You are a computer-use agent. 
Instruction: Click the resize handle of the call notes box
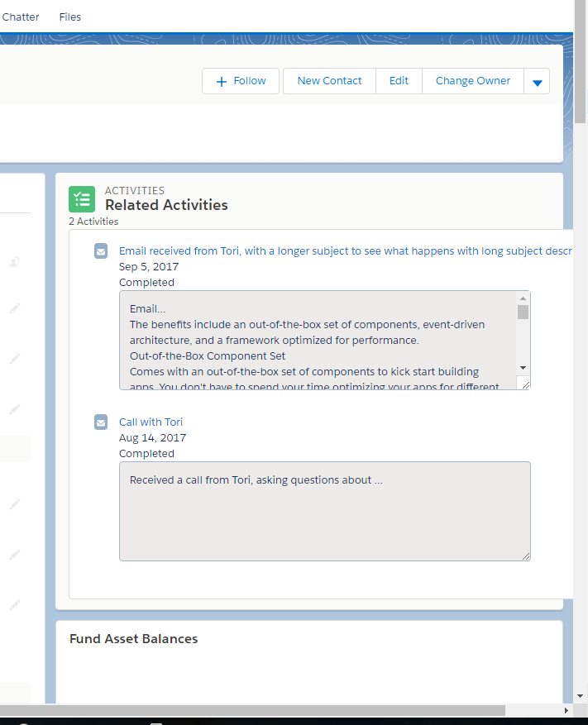pos(524,556)
